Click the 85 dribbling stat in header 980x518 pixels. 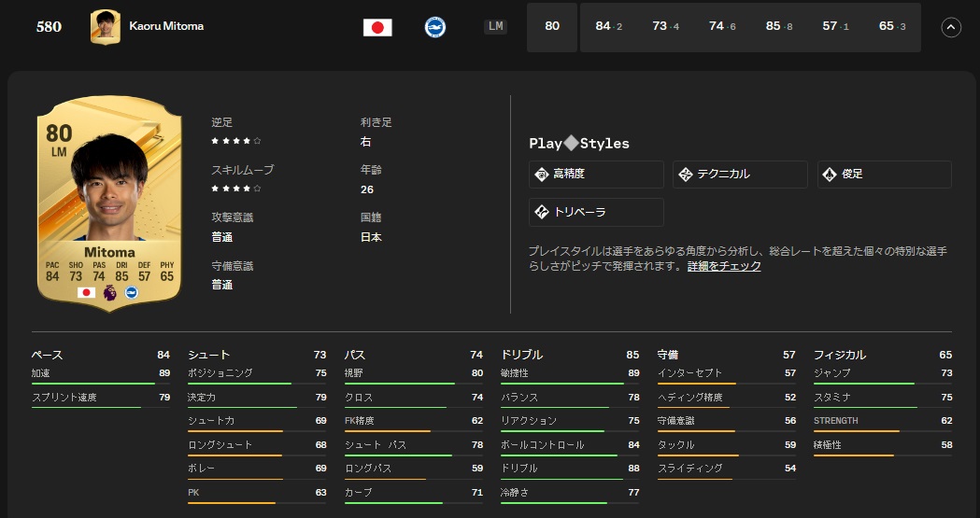pyautogui.click(x=773, y=27)
